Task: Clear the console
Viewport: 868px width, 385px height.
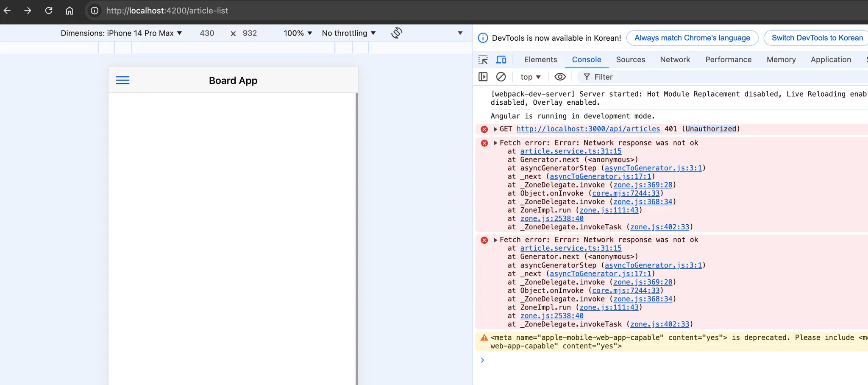Action: (501, 77)
